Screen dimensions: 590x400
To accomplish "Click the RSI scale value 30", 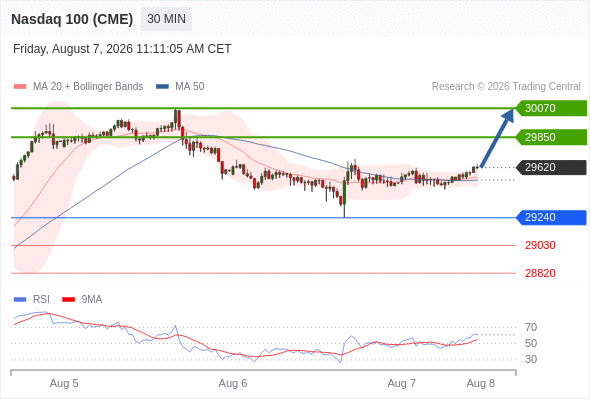I will pos(531,359).
